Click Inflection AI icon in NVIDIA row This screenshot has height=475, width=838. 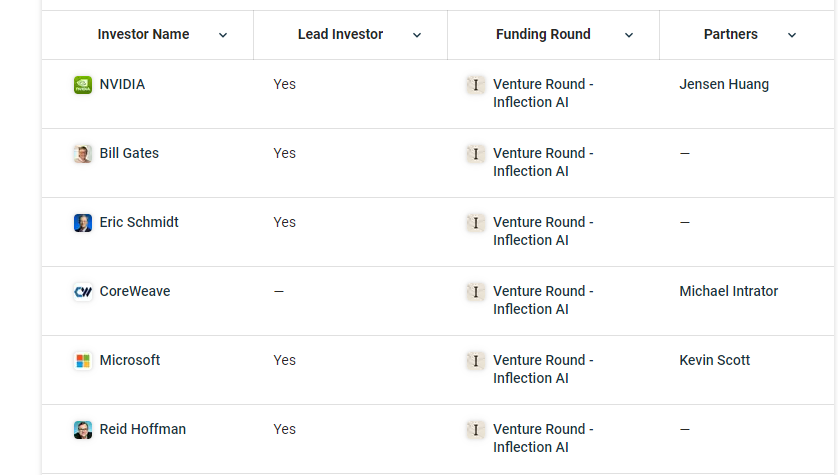click(476, 85)
